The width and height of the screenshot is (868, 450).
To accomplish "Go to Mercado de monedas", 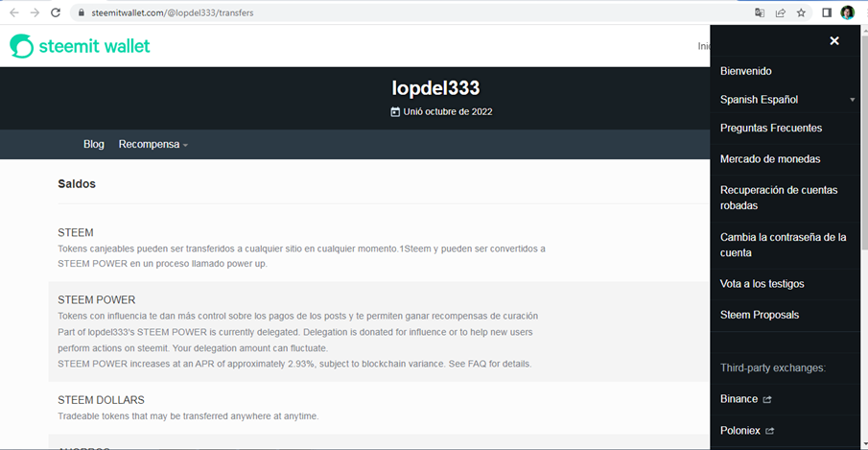I will point(770,159).
